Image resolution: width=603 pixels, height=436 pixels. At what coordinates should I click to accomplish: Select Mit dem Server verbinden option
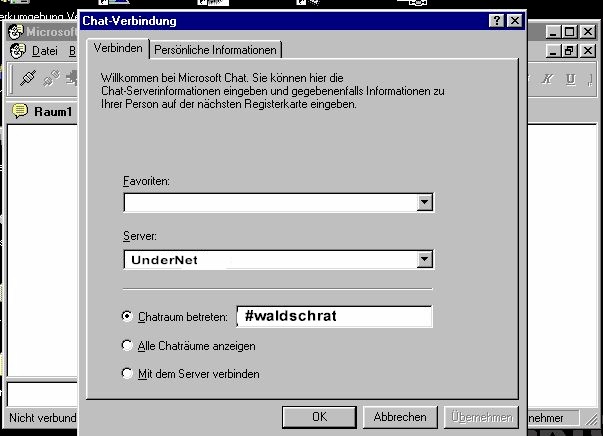127,373
